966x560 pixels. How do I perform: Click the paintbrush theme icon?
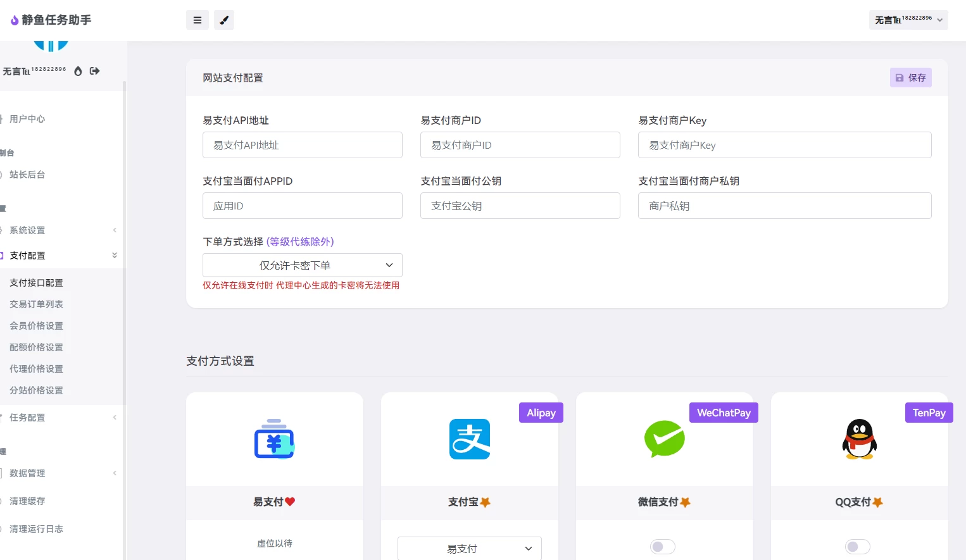tap(224, 20)
